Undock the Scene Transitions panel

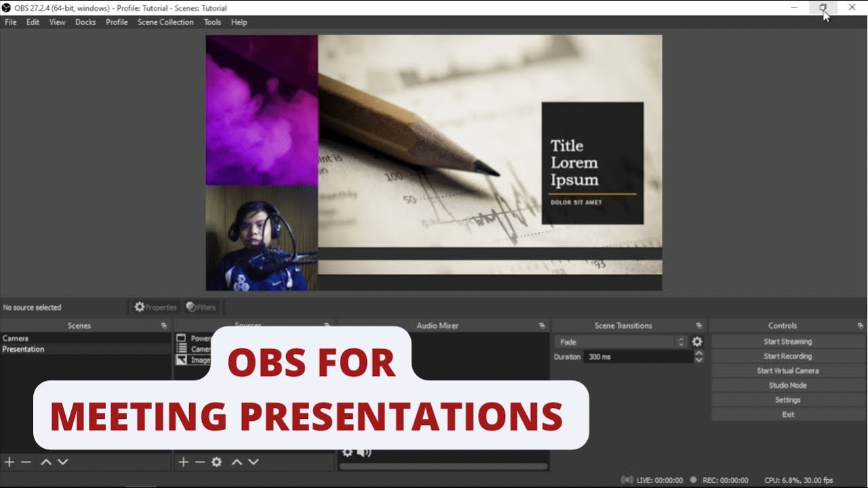pyautogui.click(x=698, y=326)
